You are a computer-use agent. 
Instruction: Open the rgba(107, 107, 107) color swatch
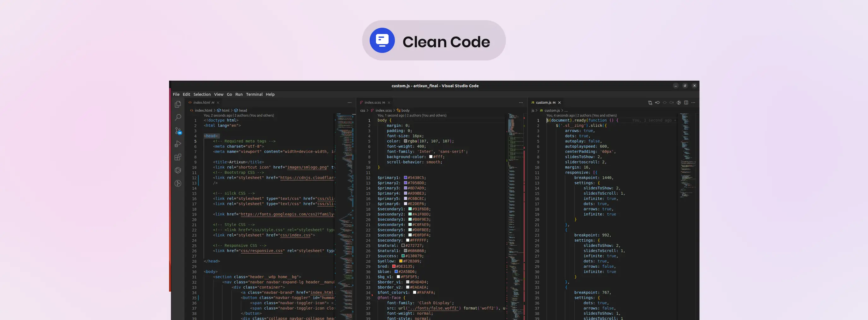406,141
